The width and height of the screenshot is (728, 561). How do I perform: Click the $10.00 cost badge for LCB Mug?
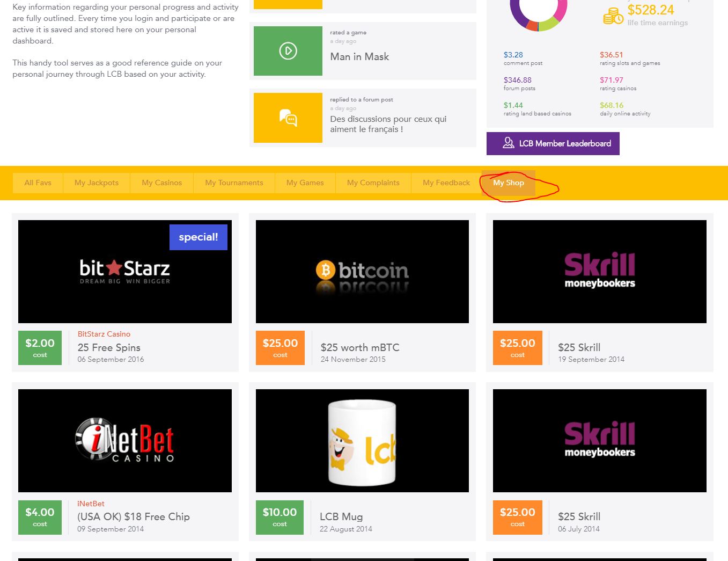pyautogui.click(x=280, y=518)
